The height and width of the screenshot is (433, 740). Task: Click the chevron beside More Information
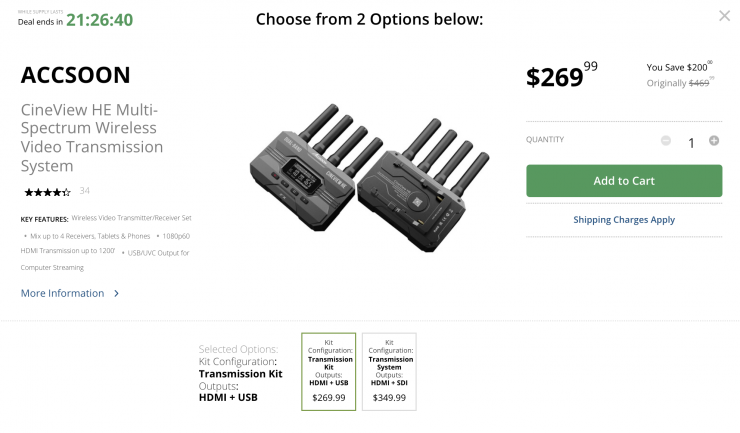click(116, 294)
